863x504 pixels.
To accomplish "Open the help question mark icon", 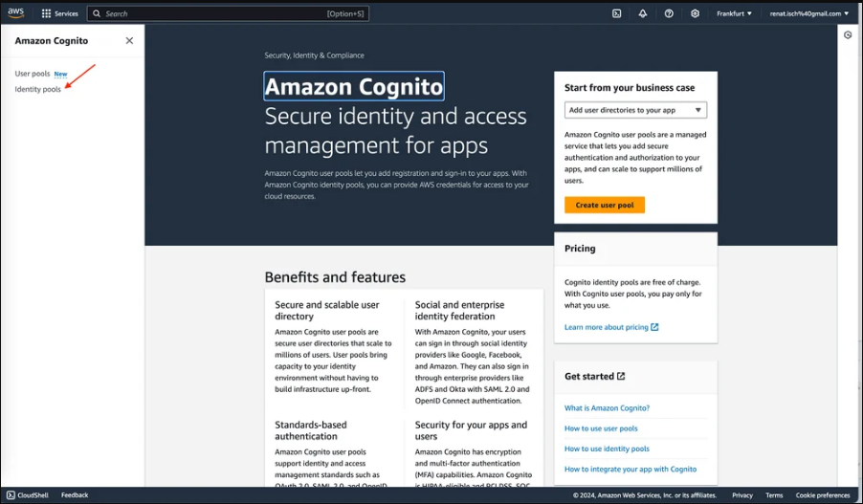I will [669, 13].
